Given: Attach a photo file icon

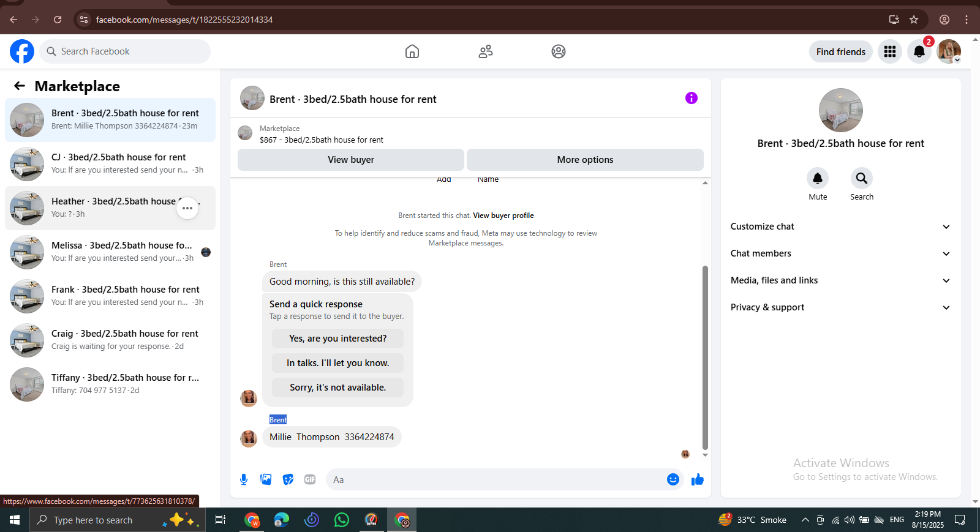Looking at the screenshot, I should pos(266,479).
